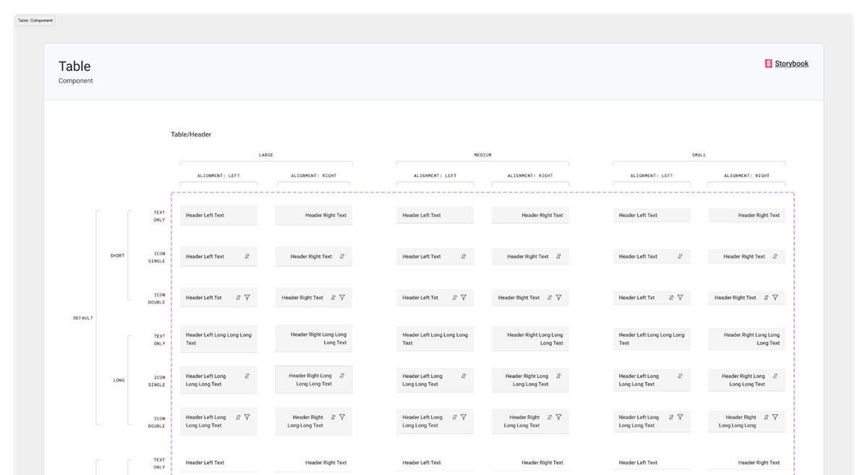Sort icon in Large right short icon-single header
The image size is (868, 475).
click(342, 256)
